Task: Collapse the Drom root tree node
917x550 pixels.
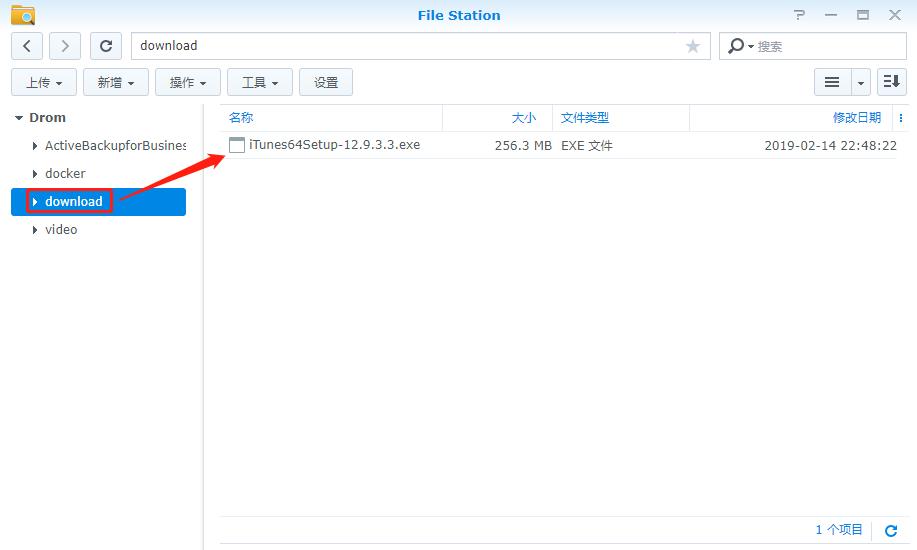Action: point(19,118)
